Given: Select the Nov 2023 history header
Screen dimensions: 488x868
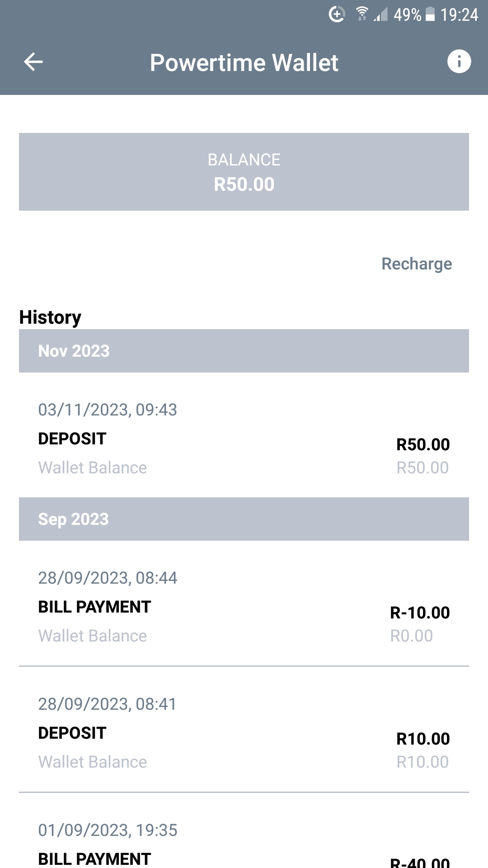Looking at the screenshot, I should click(x=244, y=351).
